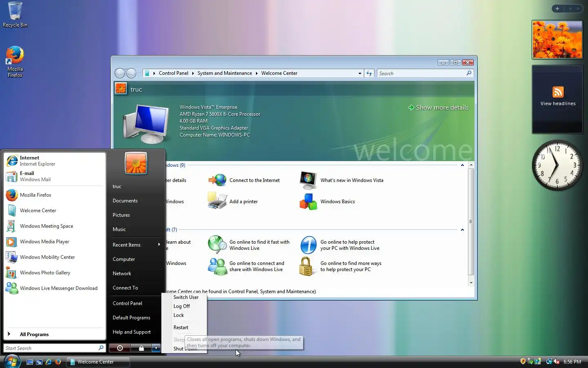Click truc user picture in Start menu
The width and height of the screenshot is (588, 368).
(x=136, y=164)
